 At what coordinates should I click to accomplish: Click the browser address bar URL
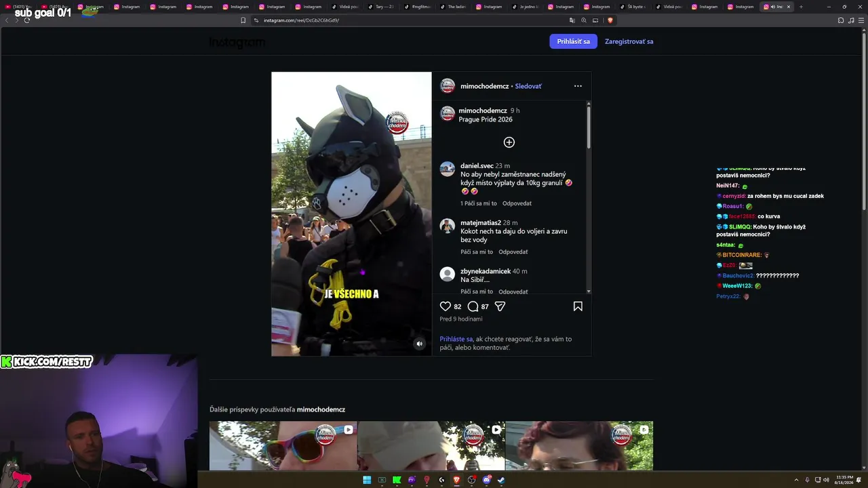point(301,20)
